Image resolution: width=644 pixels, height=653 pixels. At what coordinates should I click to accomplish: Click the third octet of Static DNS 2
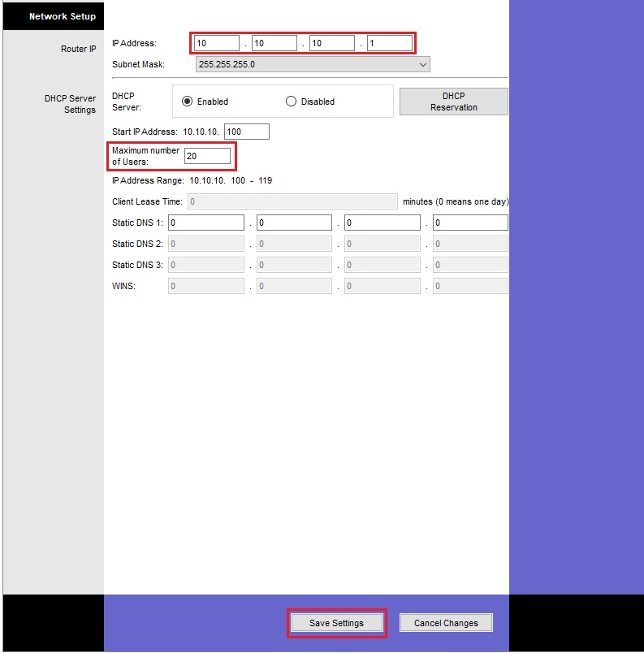point(383,244)
